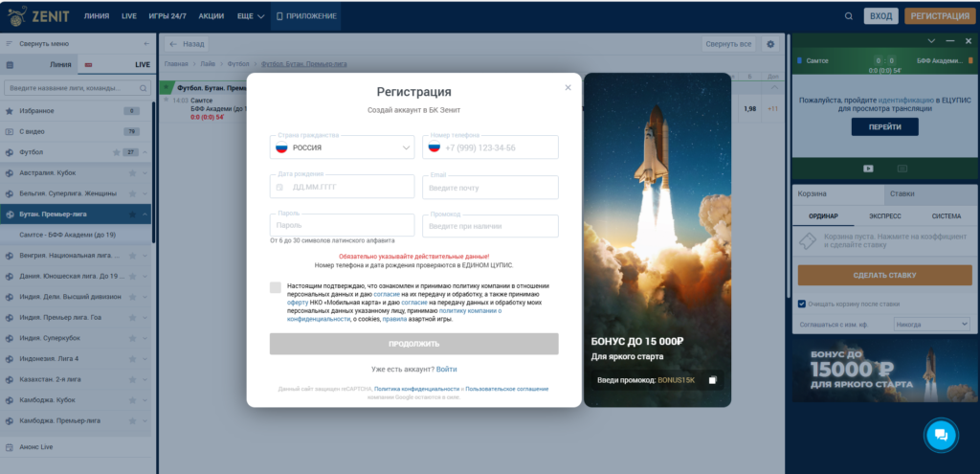
Task: Click the ВХОД button
Action: click(x=881, y=16)
